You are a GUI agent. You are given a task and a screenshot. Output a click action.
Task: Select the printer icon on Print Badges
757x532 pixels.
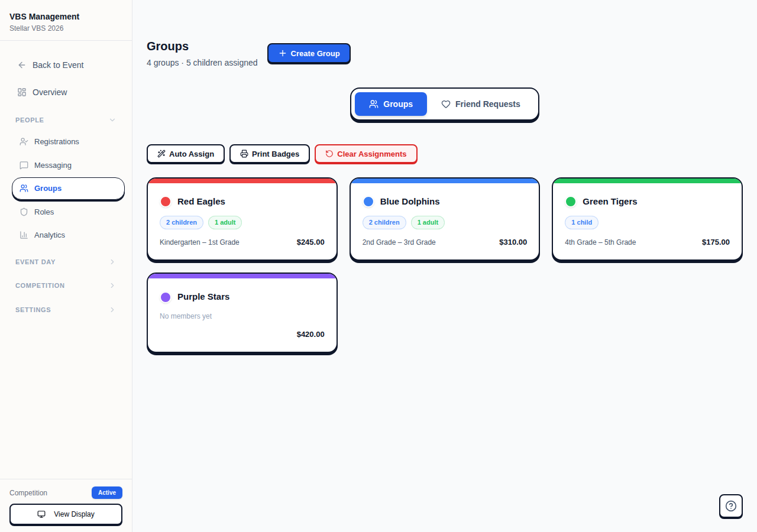244,154
